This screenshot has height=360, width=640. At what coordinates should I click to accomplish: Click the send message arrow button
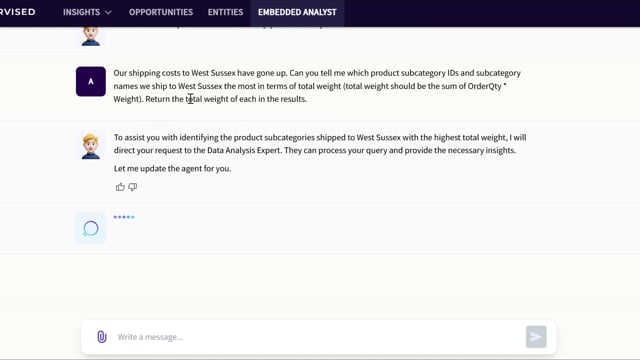(536, 337)
